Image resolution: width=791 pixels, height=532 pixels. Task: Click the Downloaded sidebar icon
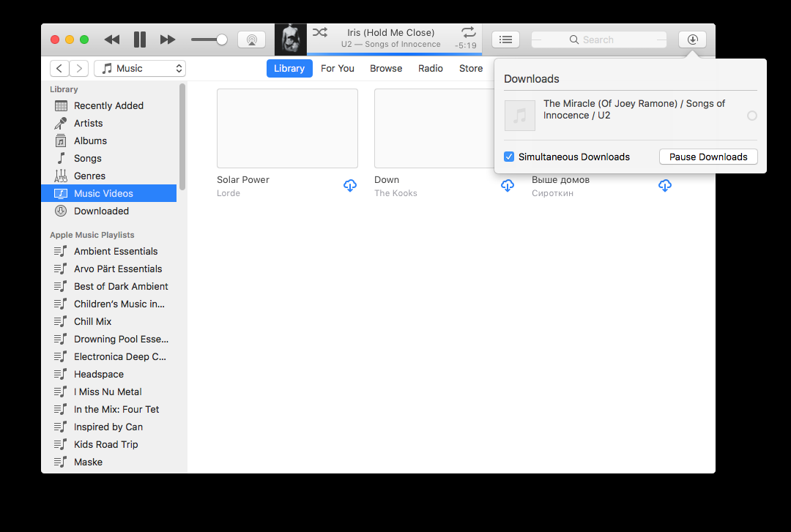61,211
